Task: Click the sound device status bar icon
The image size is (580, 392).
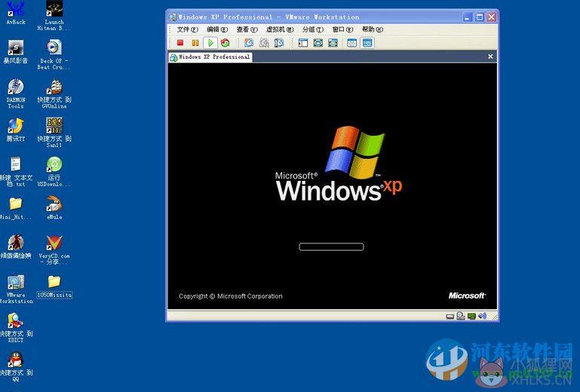Action: (482, 316)
